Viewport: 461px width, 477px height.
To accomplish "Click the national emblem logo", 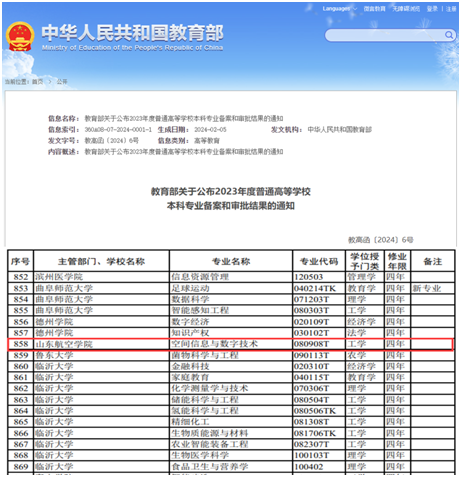I will (x=20, y=37).
